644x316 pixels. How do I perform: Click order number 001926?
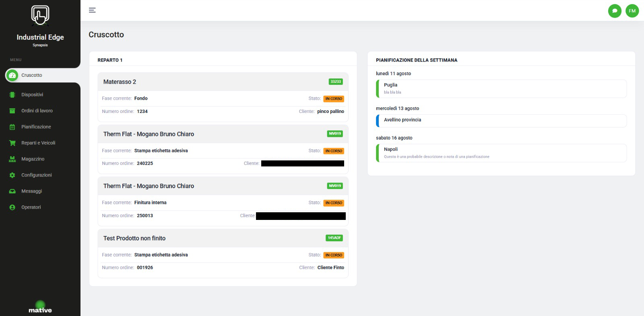click(x=145, y=268)
